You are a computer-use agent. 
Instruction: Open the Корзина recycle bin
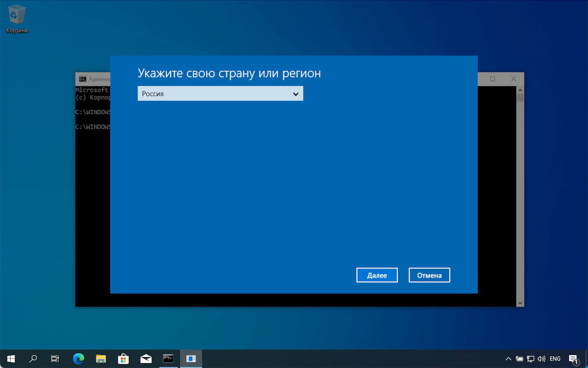(16, 16)
